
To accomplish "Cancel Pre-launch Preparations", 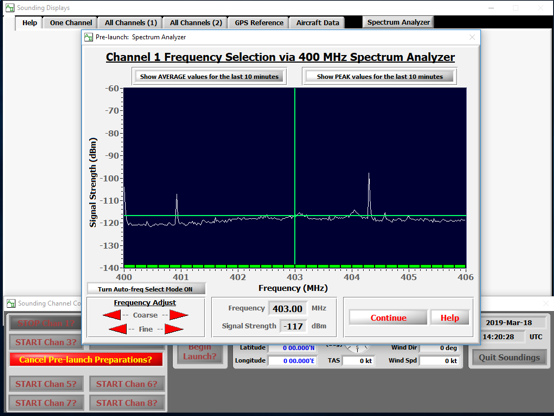I will coord(86,359).
